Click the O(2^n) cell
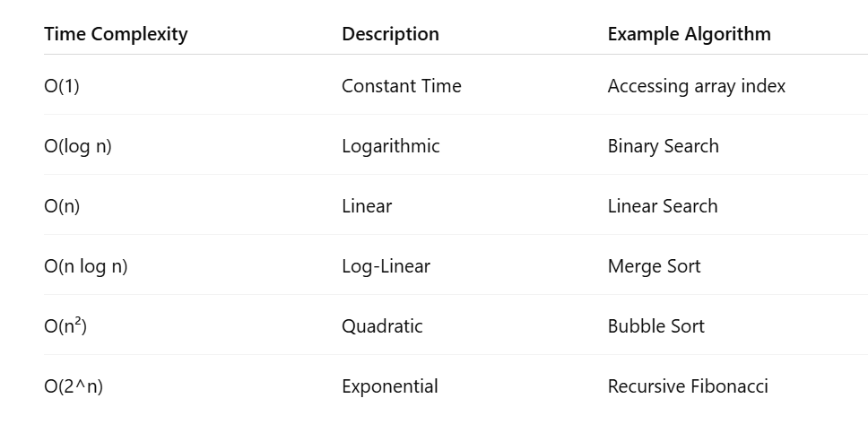 point(74,386)
